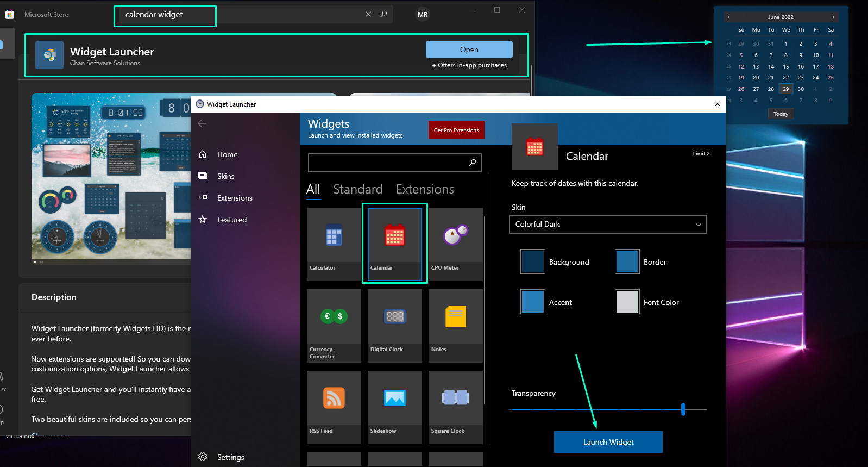The image size is (868, 467).
Task: Click the large Calendar icon in details pane
Action: tap(534, 147)
